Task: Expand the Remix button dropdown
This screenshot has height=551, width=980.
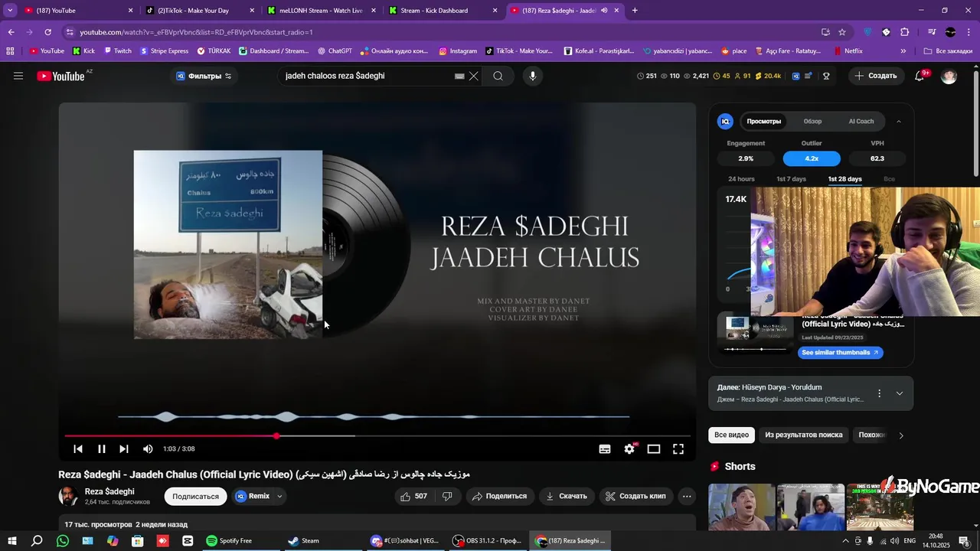Action: (x=279, y=496)
